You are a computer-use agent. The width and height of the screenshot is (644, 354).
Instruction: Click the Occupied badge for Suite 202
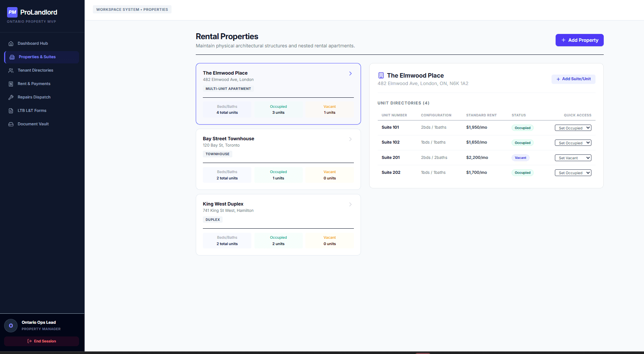pos(522,173)
